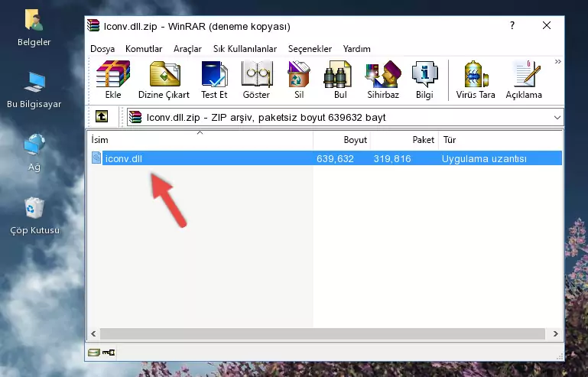
Task: Click the Ekle (Add) toolbar icon
Action: point(113,80)
